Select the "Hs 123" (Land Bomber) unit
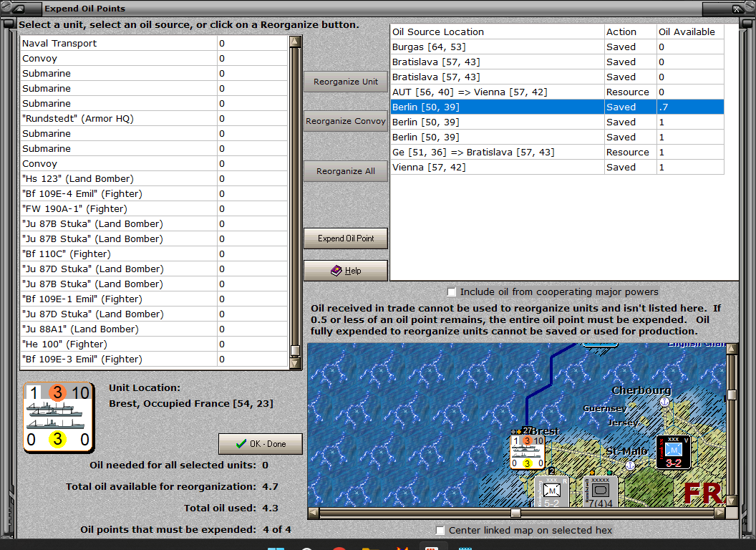Screen dimensions: 756x550 tap(154, 179)
